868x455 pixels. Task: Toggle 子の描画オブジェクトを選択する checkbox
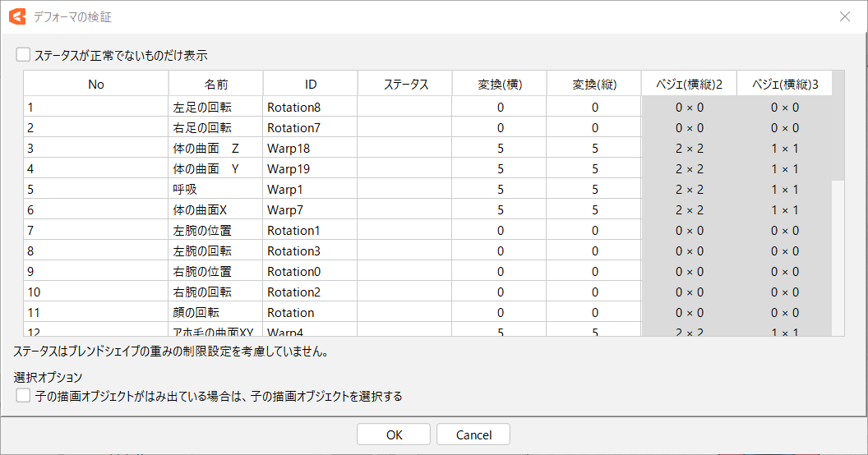click(x=23, y=396)
